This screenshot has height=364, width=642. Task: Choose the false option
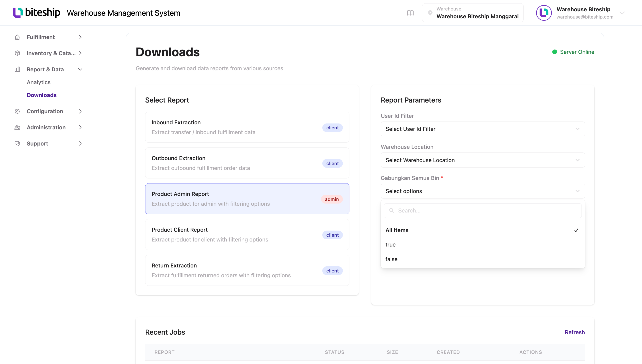click(483, 259)
